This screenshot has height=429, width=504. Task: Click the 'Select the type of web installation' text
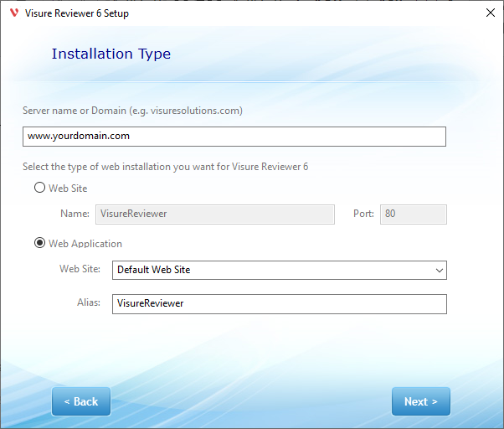165,167
